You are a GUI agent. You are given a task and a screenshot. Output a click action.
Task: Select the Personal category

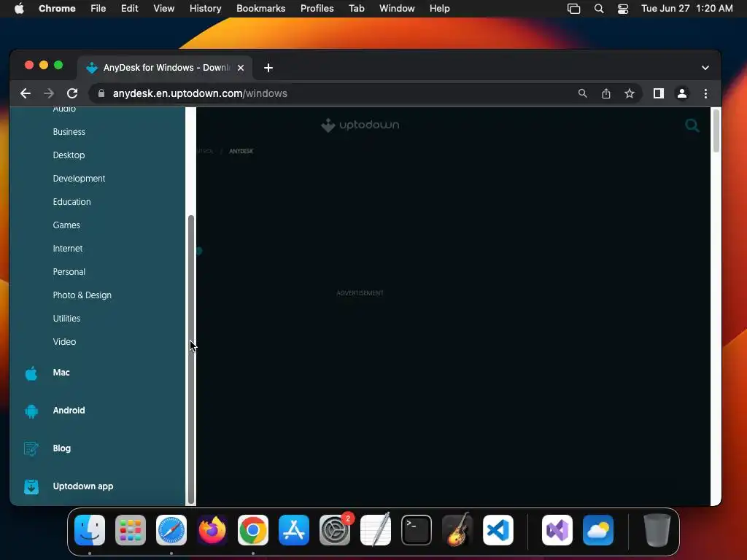click(69, 272)
